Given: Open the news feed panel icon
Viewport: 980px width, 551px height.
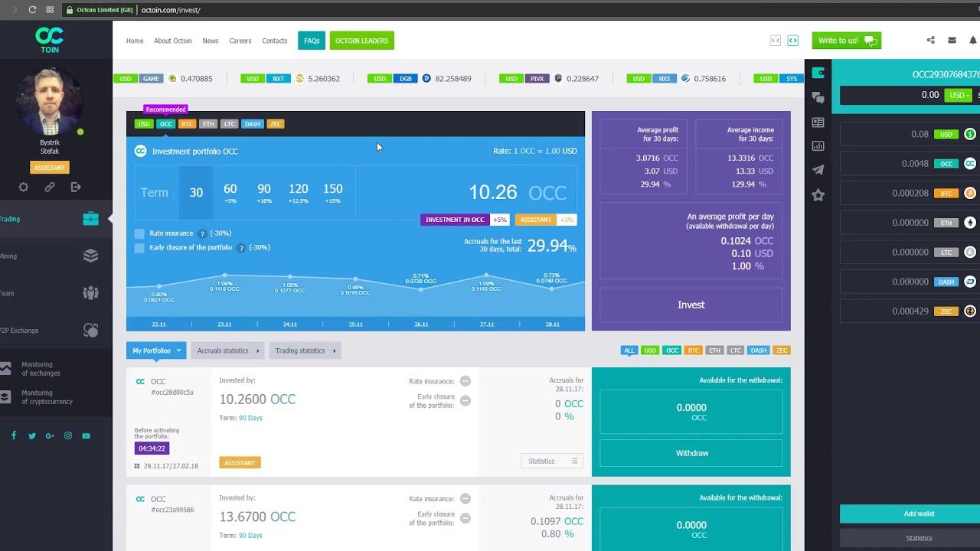Looking at the screenshot, I should pyautogui.click(x=818, y=122).
